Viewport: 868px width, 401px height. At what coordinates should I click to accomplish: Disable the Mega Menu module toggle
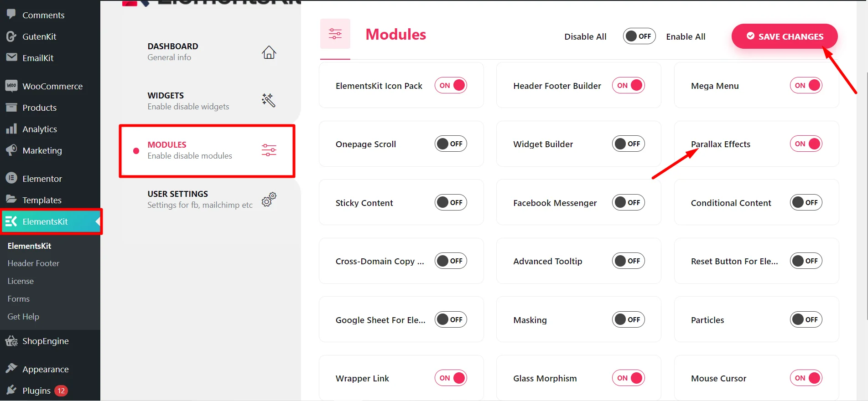[806, 86]
